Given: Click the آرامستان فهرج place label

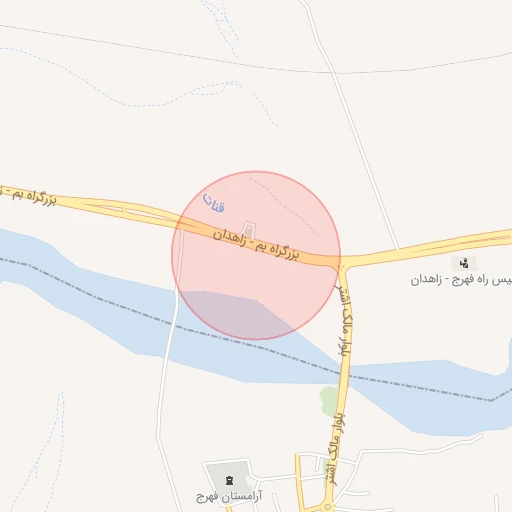Looking at the screenshot, I should click(229, 497).
